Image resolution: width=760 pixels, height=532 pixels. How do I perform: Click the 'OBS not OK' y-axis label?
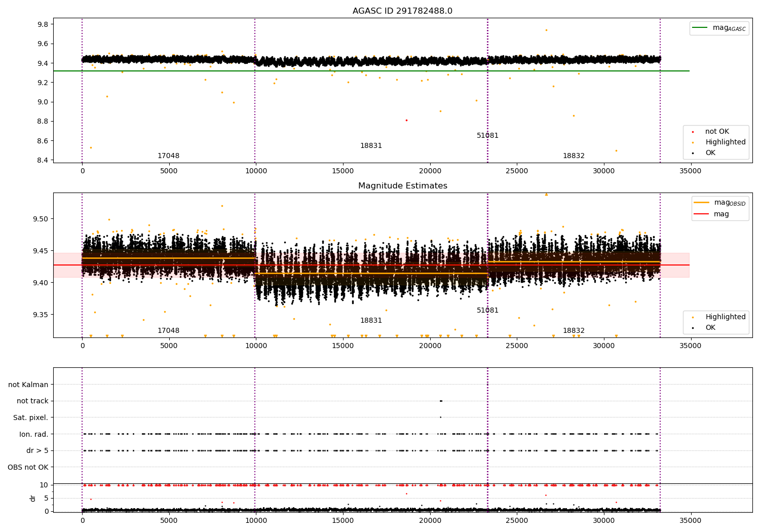click(28, 468)
